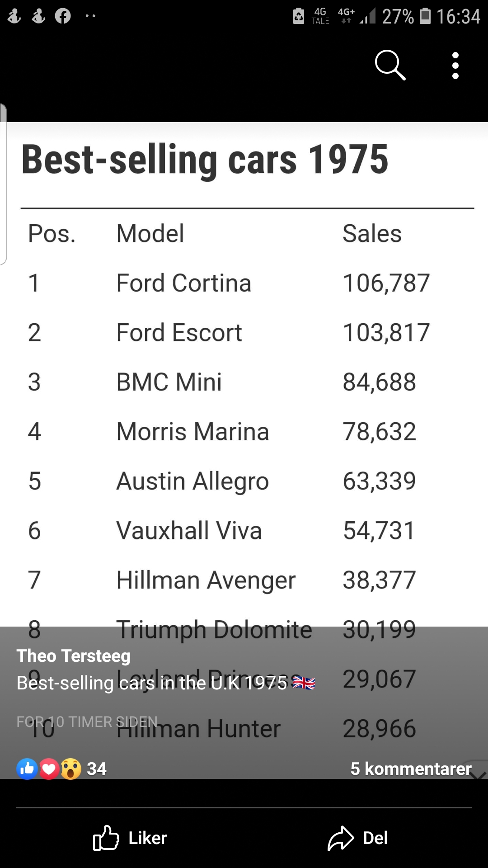Image resolution: width=488 pixels, height=868 pixels.
Task: Tap the wow face reaction emoji
Action: point(71,769)
